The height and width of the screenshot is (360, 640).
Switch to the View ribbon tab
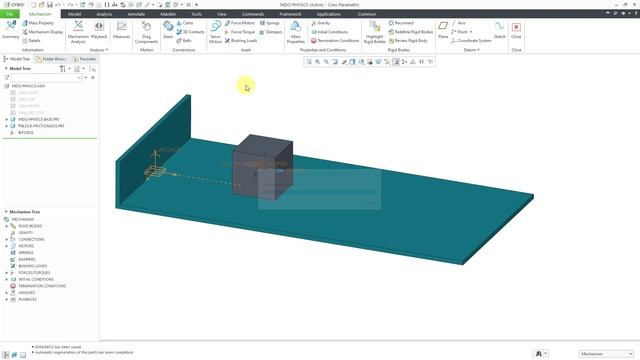222,14
